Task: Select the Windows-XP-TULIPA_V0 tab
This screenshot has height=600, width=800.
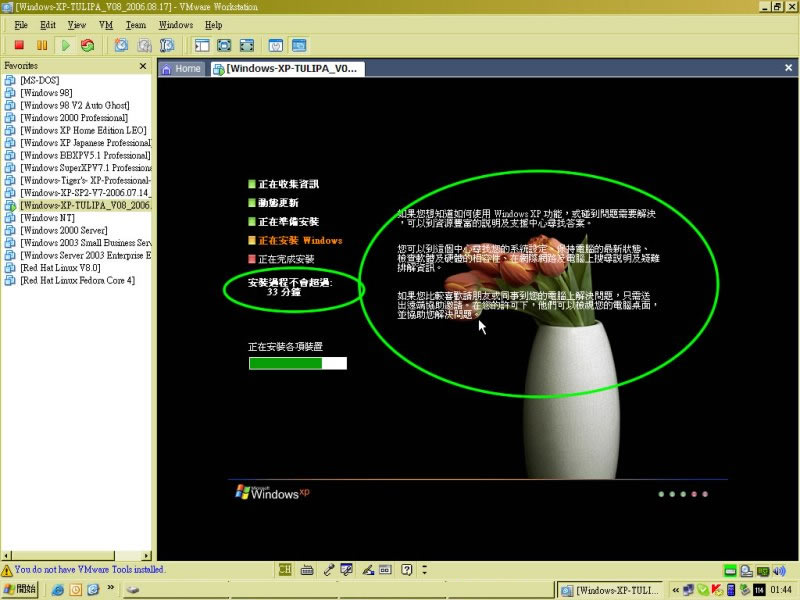Action: pyautogui.click(x=287, y=69)
